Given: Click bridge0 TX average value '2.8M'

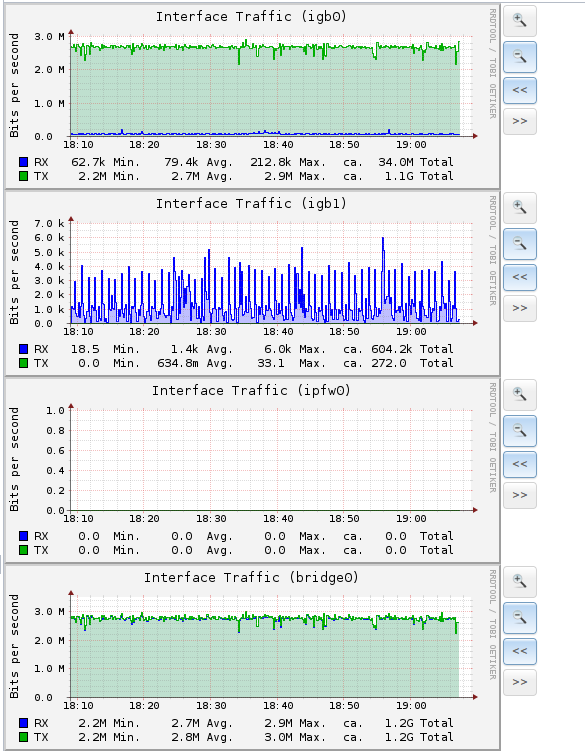Looking at the screenshot, I should pos(185,736).
